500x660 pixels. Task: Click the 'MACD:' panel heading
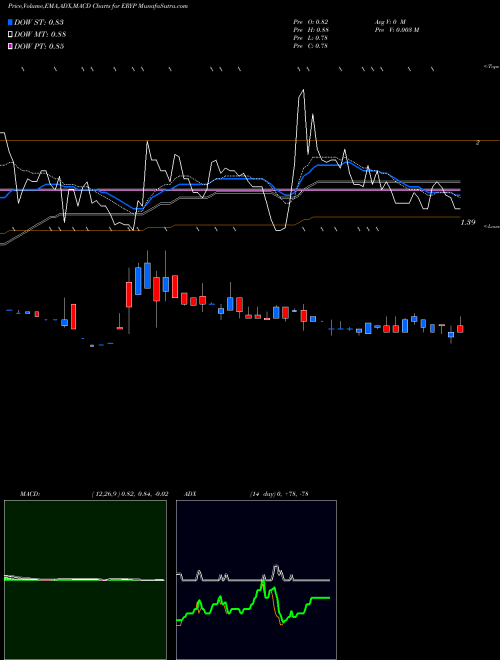click(x=30, y=493)
